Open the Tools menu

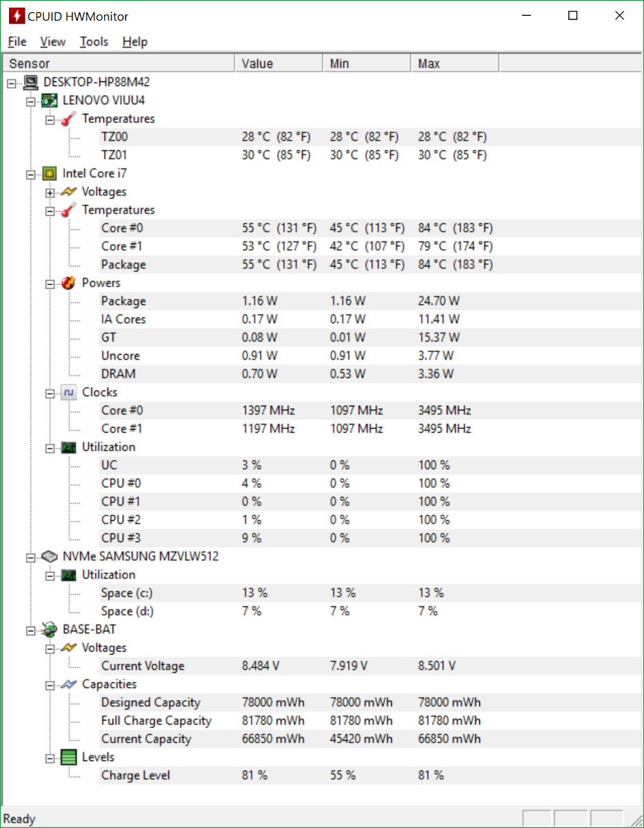click(94, 41)
